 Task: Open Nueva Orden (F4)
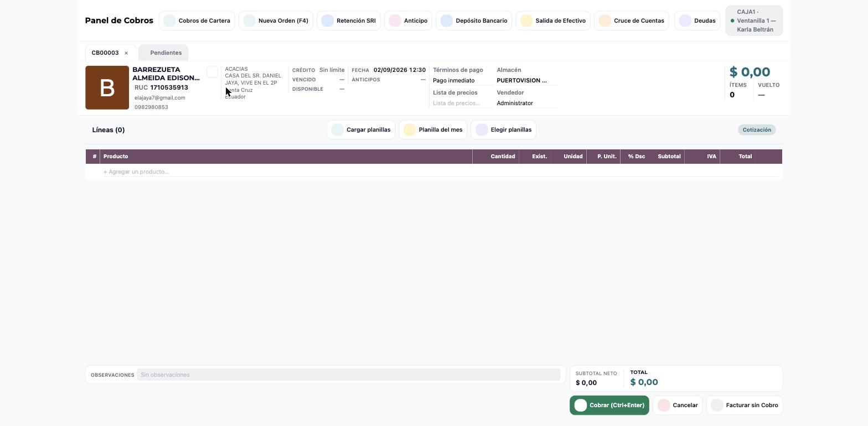coord(276,21)
